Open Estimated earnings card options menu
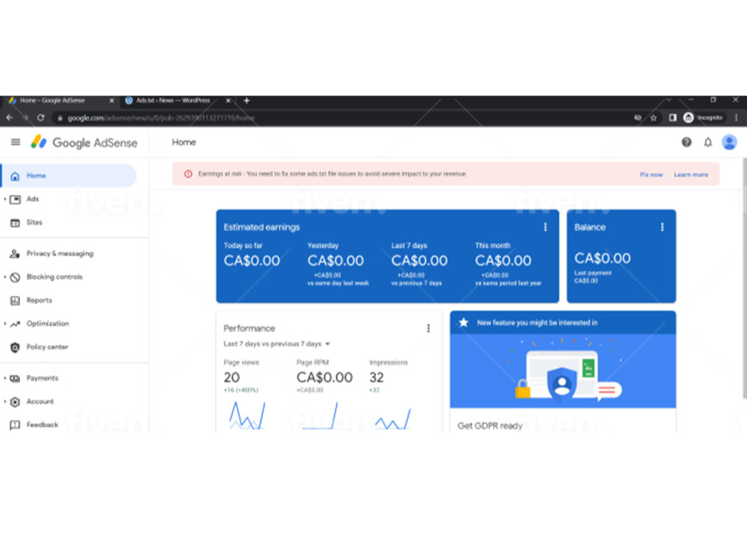The width and height of the screenshot is (747, 560). point(545,227)
